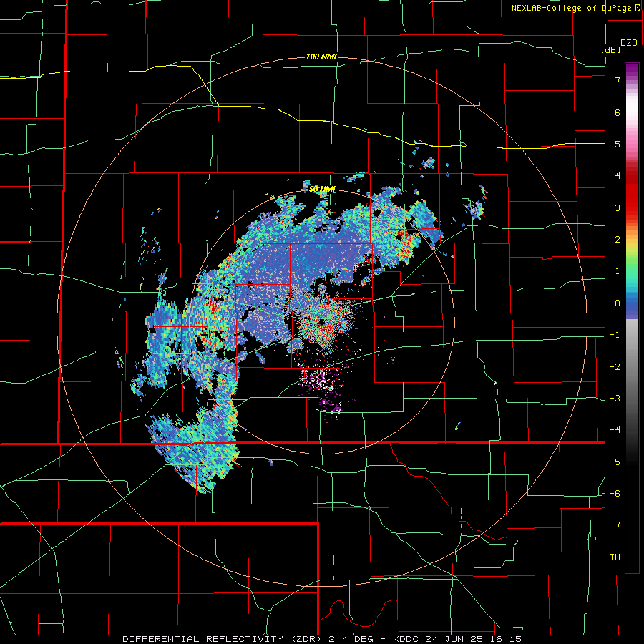
Task: Click the color scale value -4
Action: pyautogui.click(x=615, y=430)
